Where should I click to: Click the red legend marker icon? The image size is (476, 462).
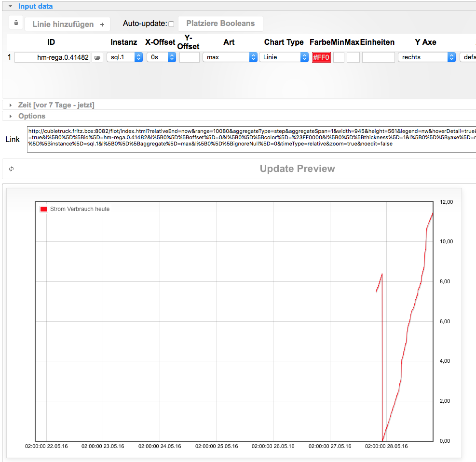[x=44, y=209]
